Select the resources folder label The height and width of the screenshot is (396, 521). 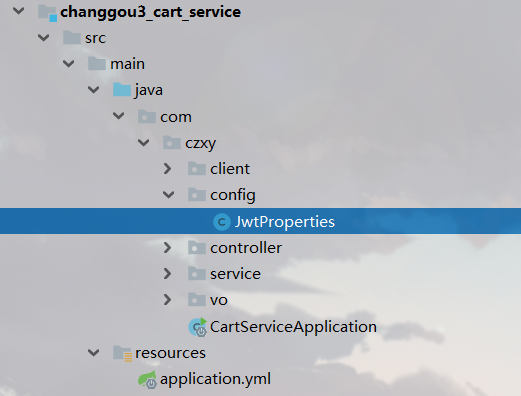(x=170, y=353)
